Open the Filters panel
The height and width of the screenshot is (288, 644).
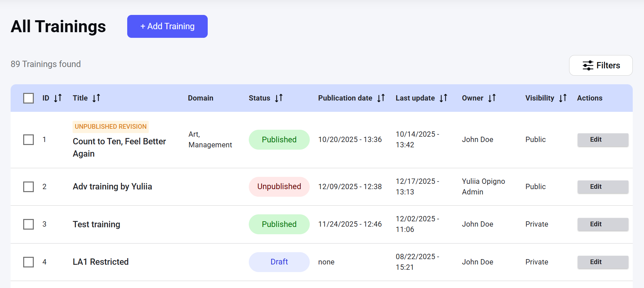(x=601, y=65)
